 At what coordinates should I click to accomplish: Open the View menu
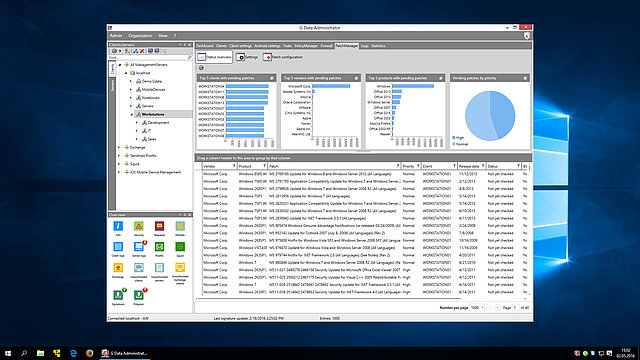pos(162,36)
